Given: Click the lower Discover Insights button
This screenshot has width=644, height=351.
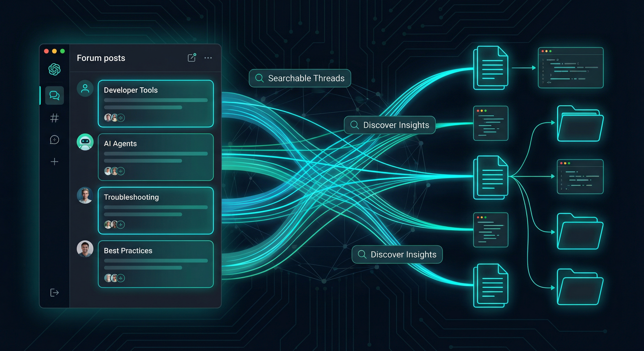Looking at the screenshot, I should pyautogui.click(x=397, y=254).
